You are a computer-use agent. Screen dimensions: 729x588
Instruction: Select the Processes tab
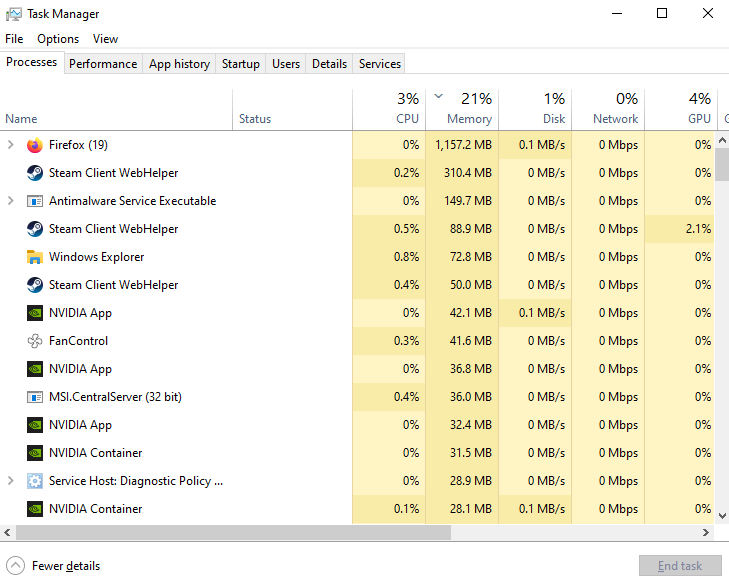coord(32,62)
